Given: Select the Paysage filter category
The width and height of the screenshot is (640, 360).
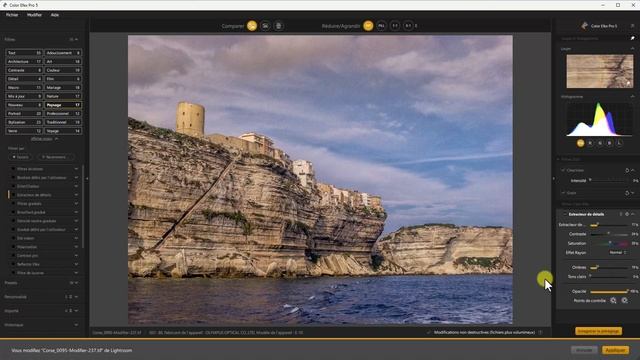Looking at the screenshot, I should (63, 105).
